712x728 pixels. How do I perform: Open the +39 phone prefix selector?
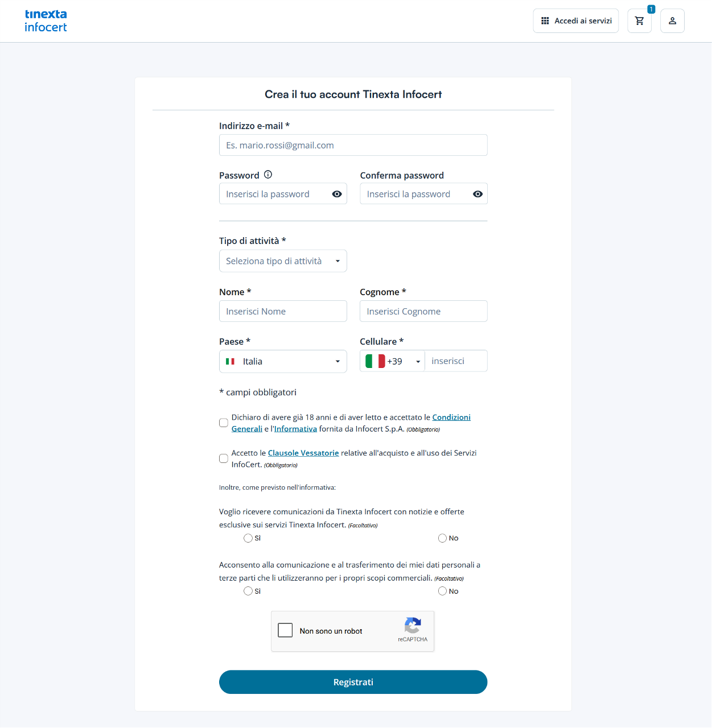tap(393, 361)
